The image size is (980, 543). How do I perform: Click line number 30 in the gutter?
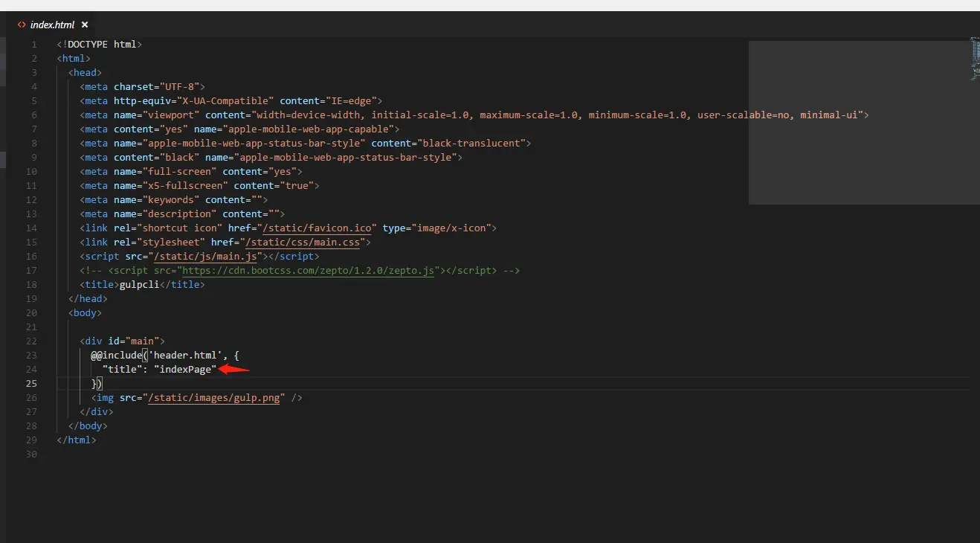(x=31, y=454)
